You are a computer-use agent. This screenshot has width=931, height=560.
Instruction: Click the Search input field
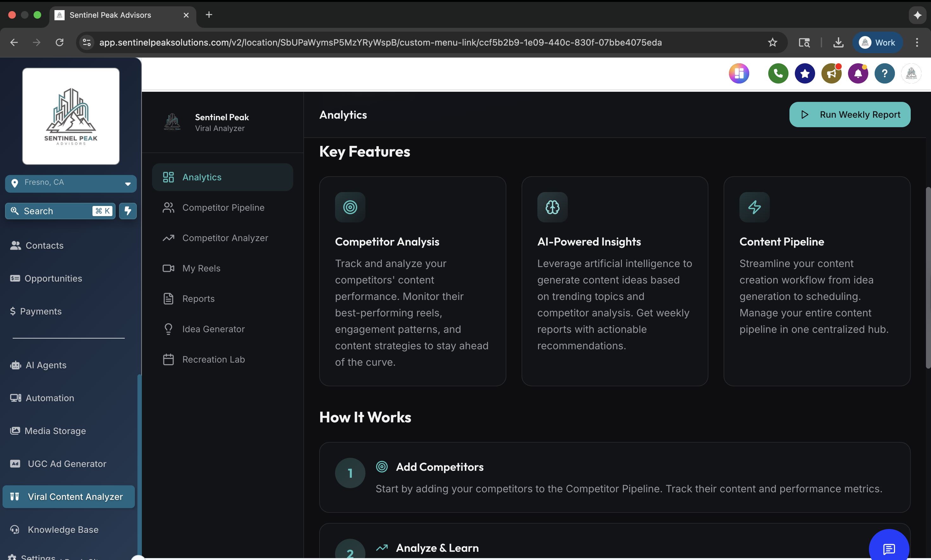tap(53, 211)
